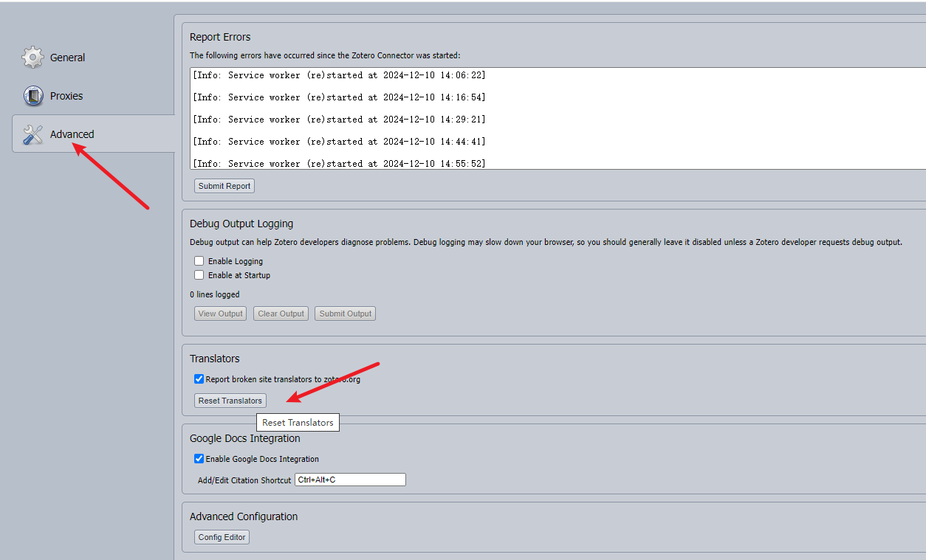Viewport: 926px width, 560px height.
Task: Click the Proxies icon in sidebar
Action: [x=32, y=96]
